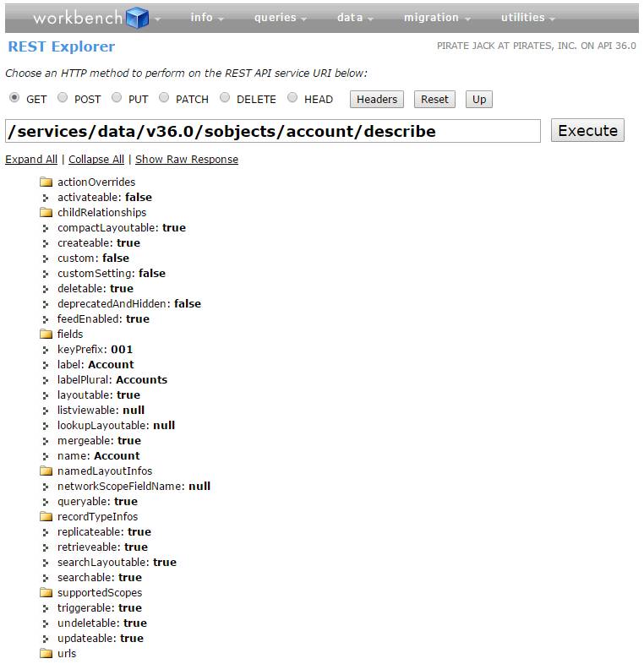Click the node icon beside compactLayoutable
This screenshot has width=644, height=664.
click(x=46, y=228)
